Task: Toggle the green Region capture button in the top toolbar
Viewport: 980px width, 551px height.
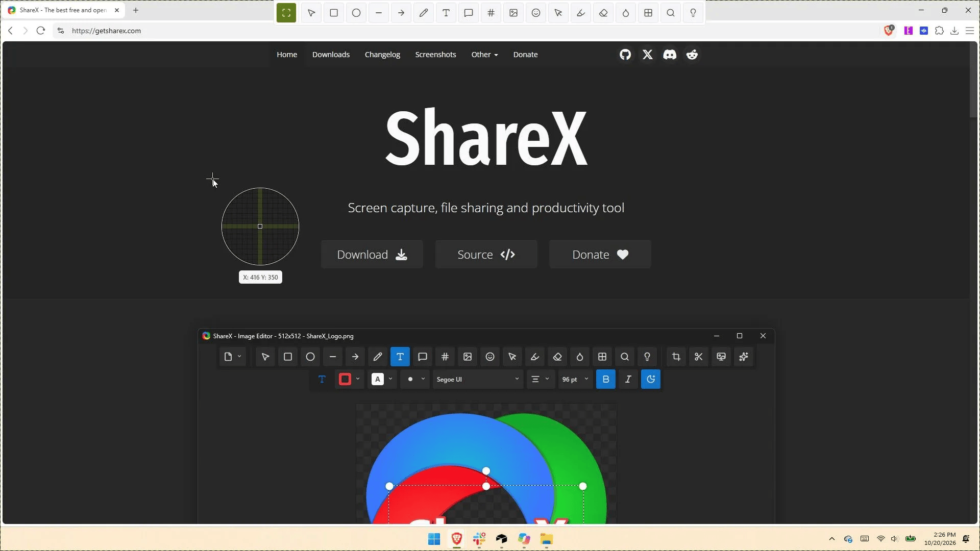Action: point(286,13)
